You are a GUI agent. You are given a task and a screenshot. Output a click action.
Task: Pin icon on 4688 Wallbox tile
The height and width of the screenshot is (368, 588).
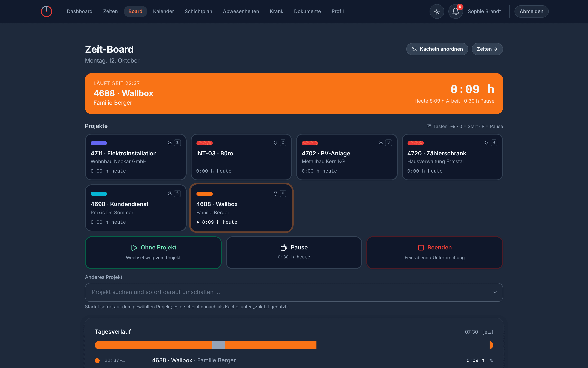click(x=276, y=193)
